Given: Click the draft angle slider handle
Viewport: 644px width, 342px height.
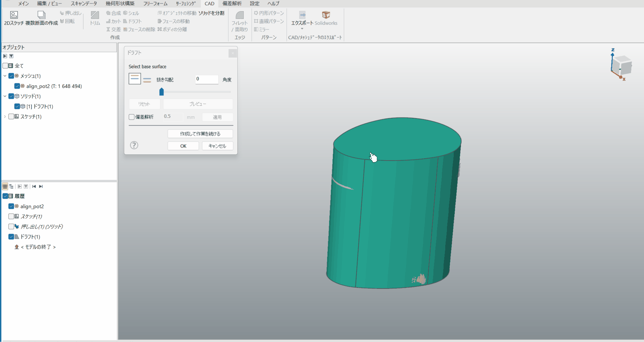Looking at the screenshot, I should click(x=162, y=92).
